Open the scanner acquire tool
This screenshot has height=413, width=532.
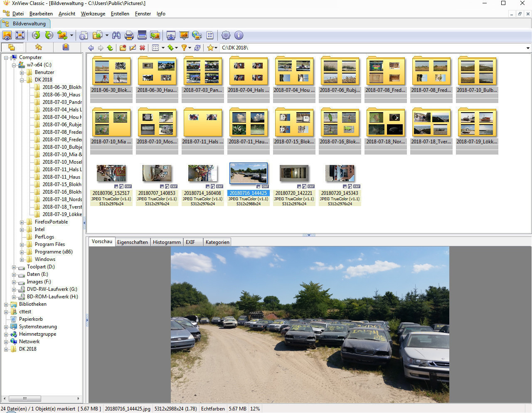click(142, 35)
